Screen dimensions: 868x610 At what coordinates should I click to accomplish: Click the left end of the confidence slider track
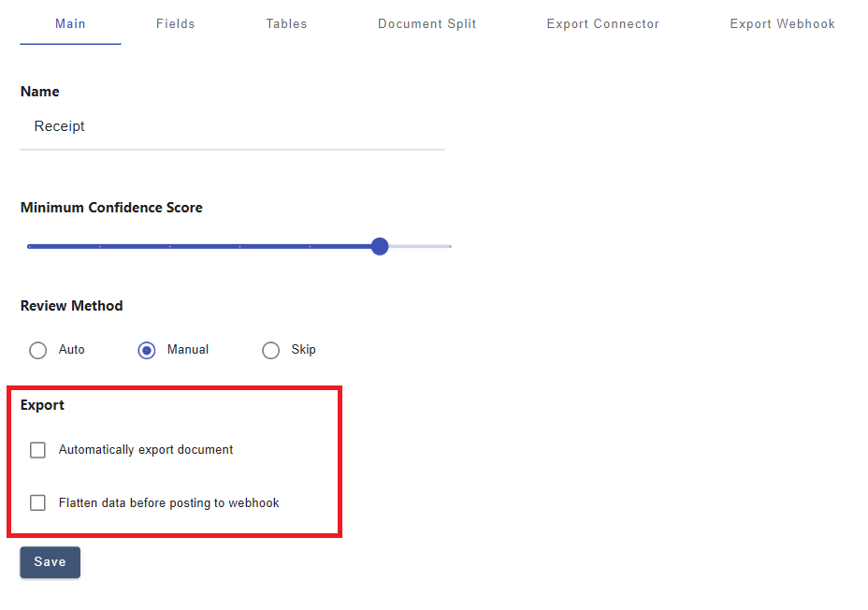29,246
